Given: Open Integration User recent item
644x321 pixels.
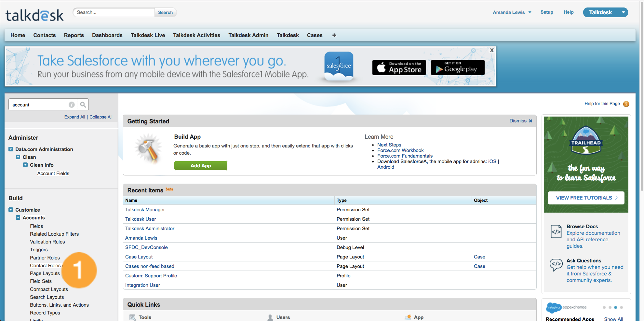Looking at the screenshot, I should pos(142,285).
